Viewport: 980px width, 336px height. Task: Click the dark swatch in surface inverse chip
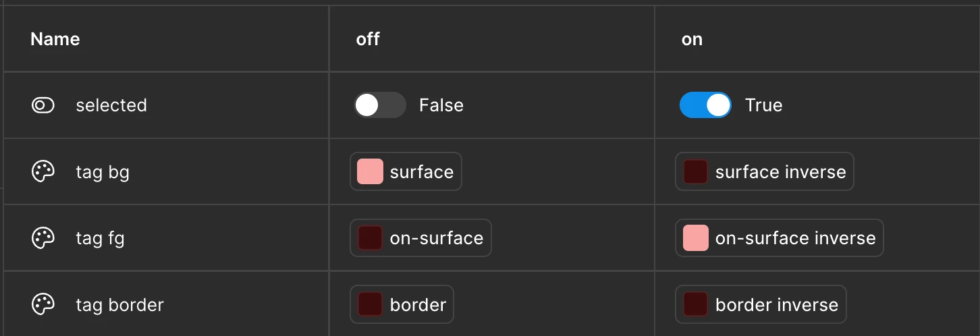pos(695,171)
